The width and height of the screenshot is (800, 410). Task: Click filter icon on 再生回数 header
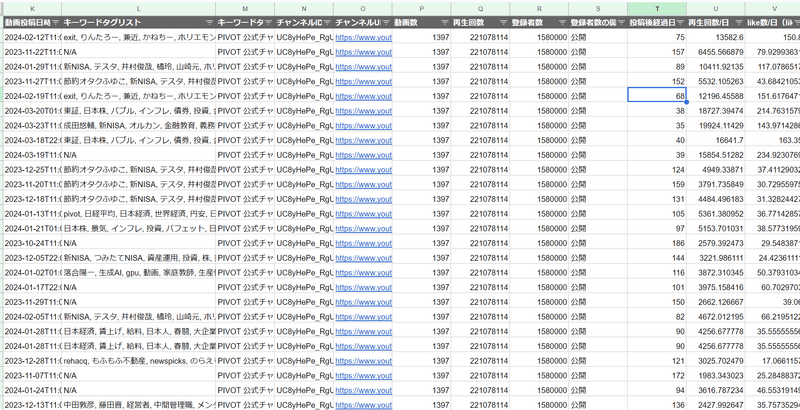tap(503, 21)
